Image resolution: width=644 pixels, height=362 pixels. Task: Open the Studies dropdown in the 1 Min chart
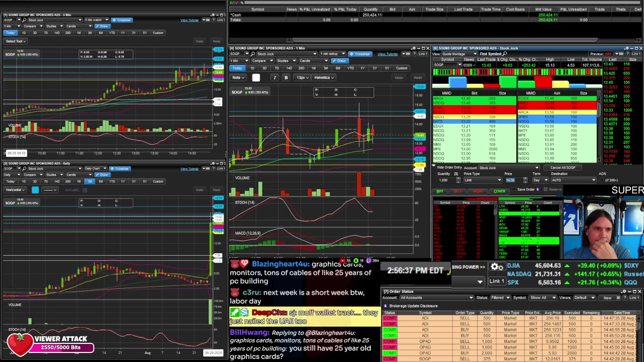tap(287, 61)
